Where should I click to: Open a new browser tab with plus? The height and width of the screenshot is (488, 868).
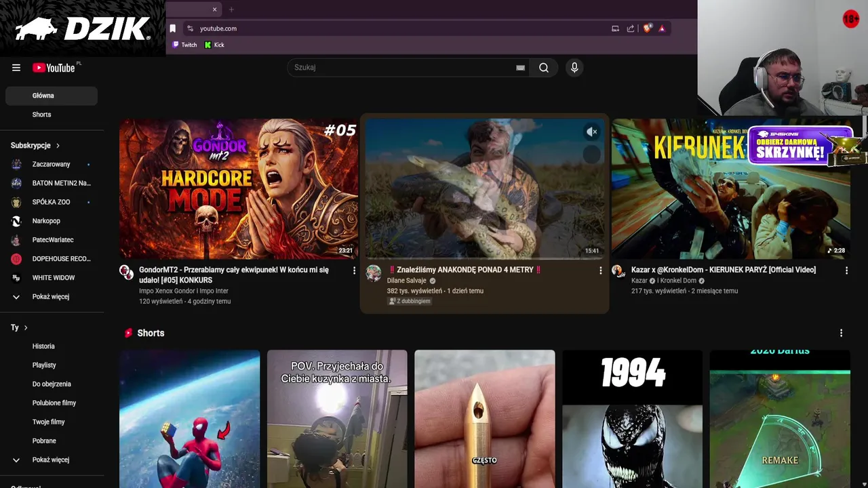[x=231, y=9]
